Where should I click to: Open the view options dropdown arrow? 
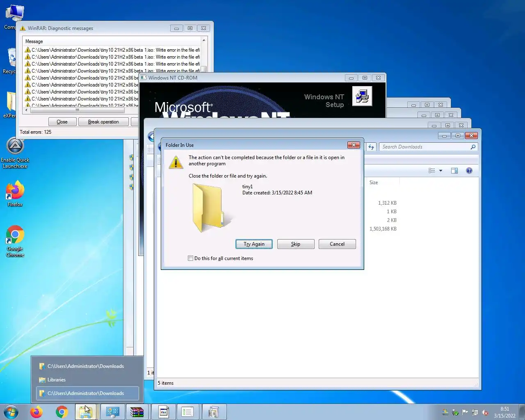pos(441,171)
